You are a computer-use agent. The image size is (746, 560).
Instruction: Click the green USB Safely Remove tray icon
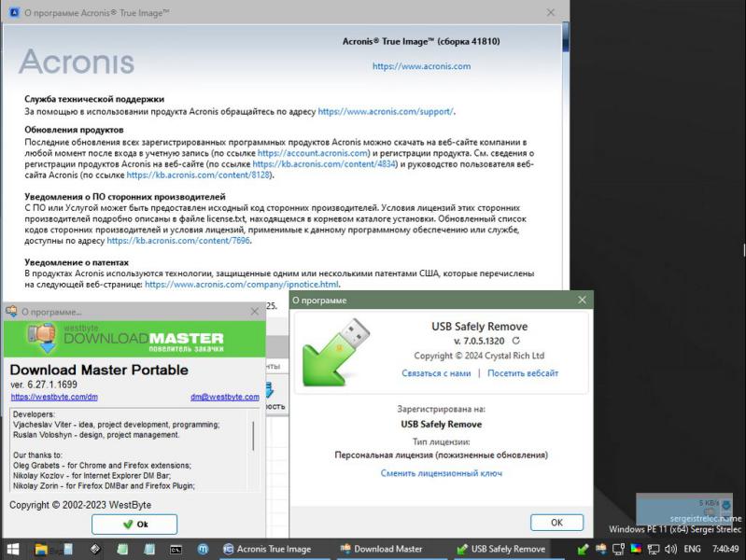[583, 549]
